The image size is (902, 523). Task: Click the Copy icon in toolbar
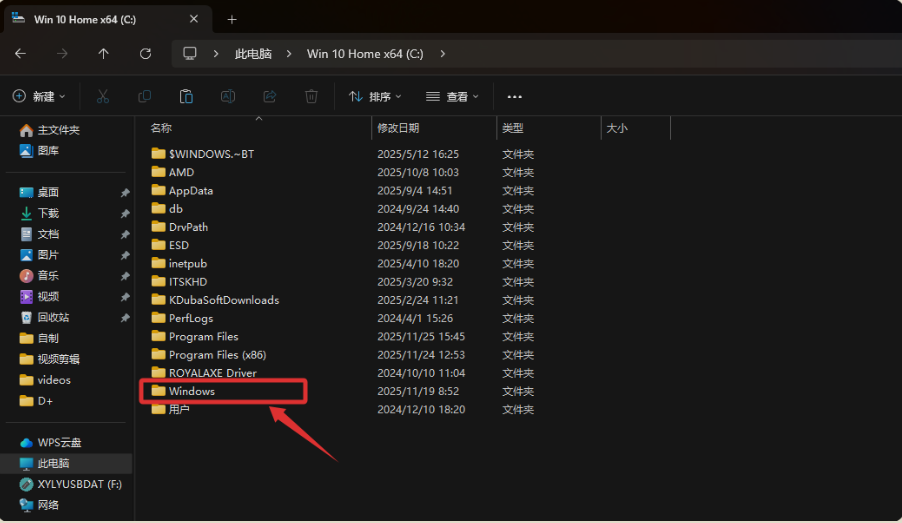144,97
